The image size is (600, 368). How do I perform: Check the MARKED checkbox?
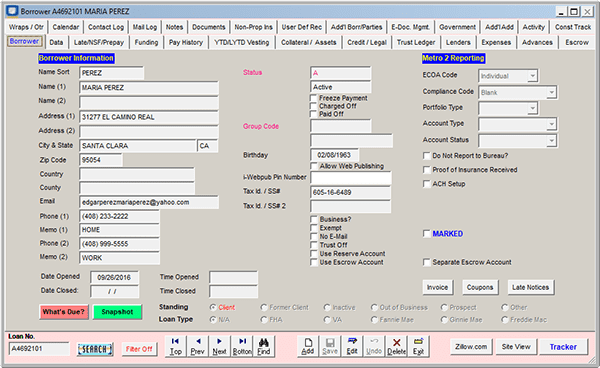coord(426,233)
